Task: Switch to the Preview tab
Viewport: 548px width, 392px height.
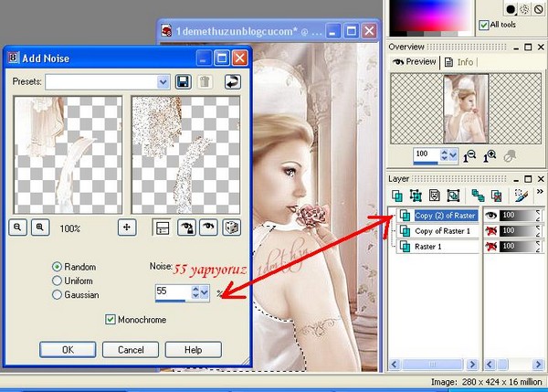Action: tap(415, 62)
